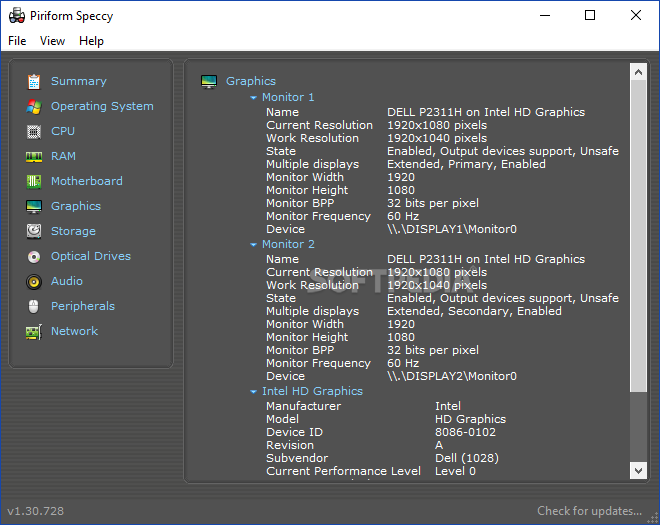660x525 pixels.
Task: Click the Summary clipboard icon
Action: click(34, 82)
